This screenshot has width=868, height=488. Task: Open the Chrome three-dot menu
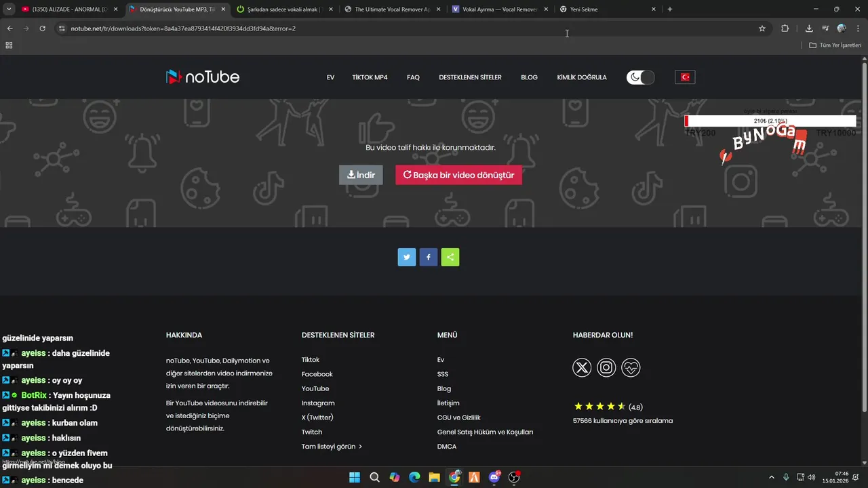click(858, 28)
